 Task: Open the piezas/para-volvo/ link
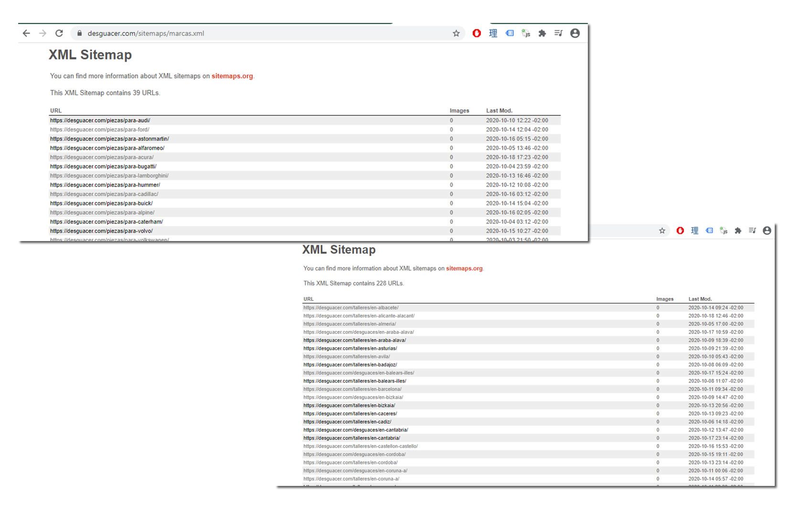tap(101, 231)
